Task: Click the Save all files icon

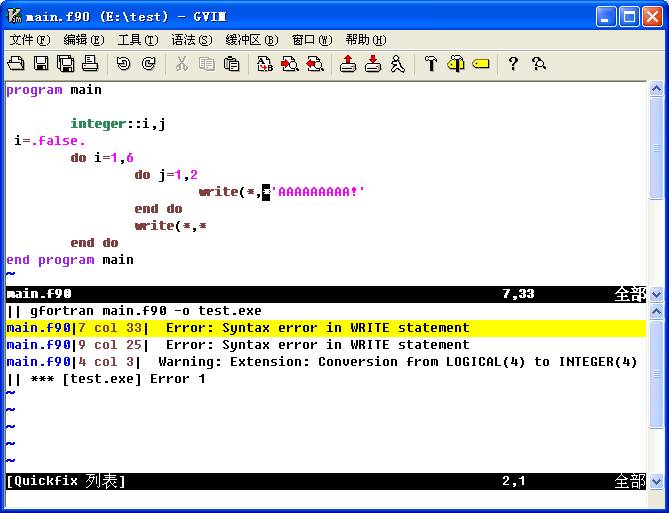Action: (x=66, y=64)
